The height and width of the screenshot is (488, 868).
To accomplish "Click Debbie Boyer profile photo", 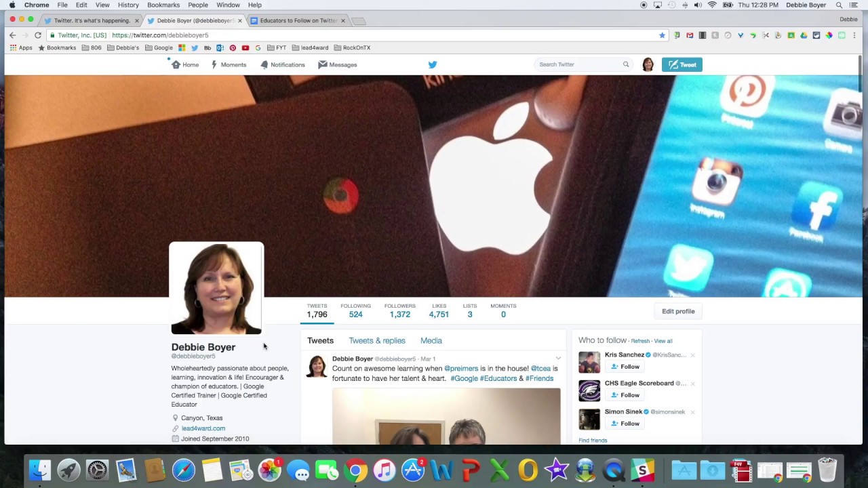I will point(216,289).
